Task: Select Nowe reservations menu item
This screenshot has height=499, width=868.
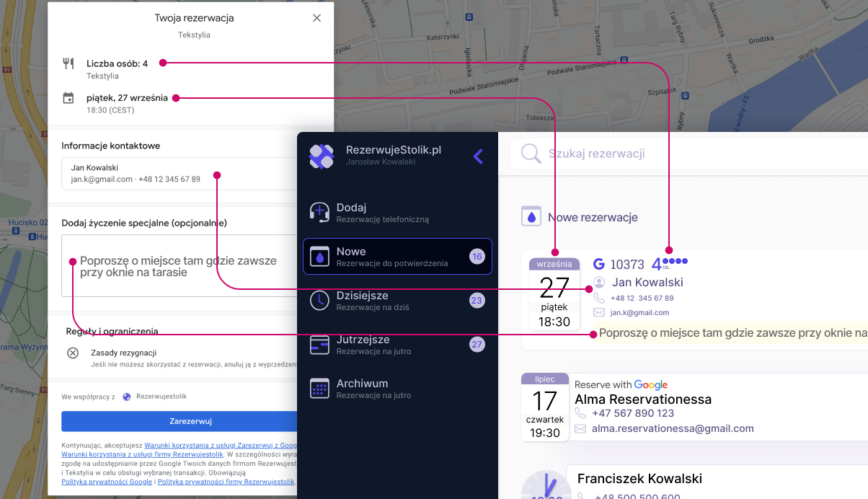Action: 397,256
